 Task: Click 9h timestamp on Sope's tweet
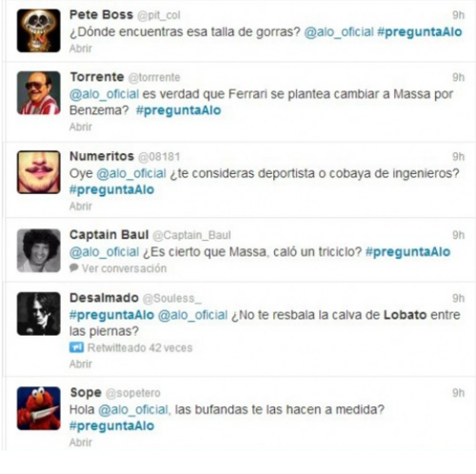coord(458,393)
